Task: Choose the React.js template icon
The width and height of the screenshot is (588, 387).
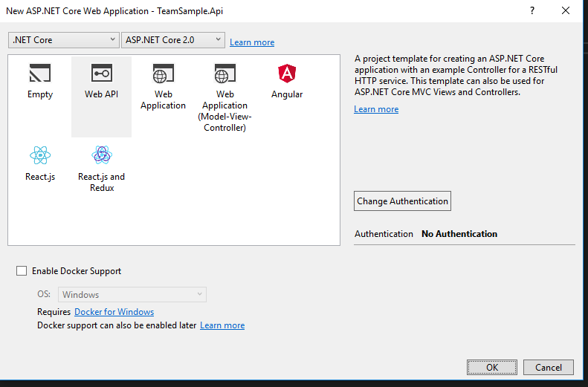Action: [x=40, y=155]
